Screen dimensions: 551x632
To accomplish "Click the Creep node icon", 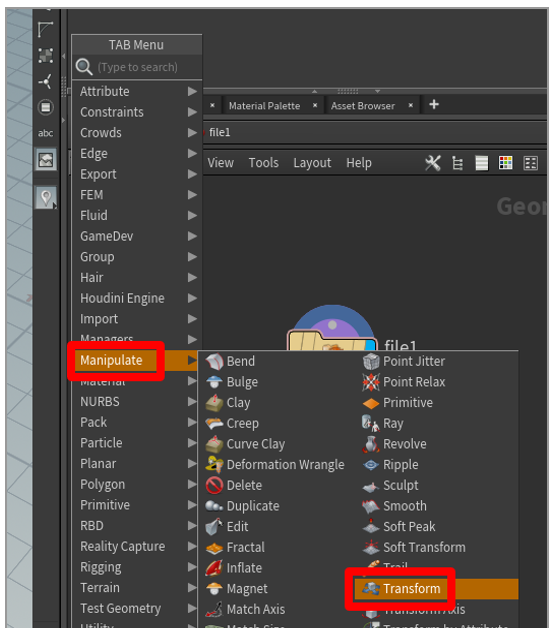I will point(214,423).
